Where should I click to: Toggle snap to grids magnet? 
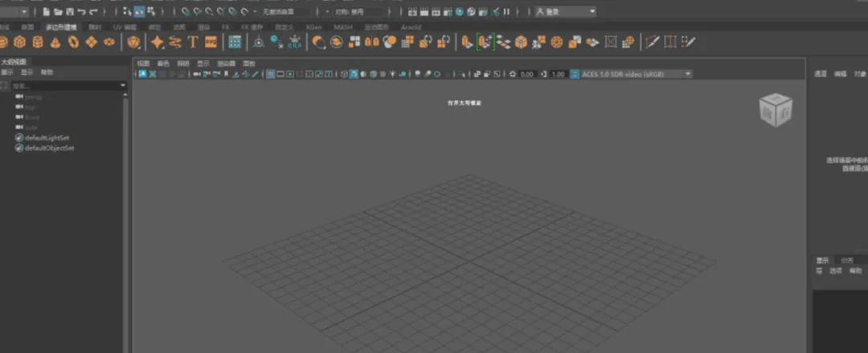(185, 11)
